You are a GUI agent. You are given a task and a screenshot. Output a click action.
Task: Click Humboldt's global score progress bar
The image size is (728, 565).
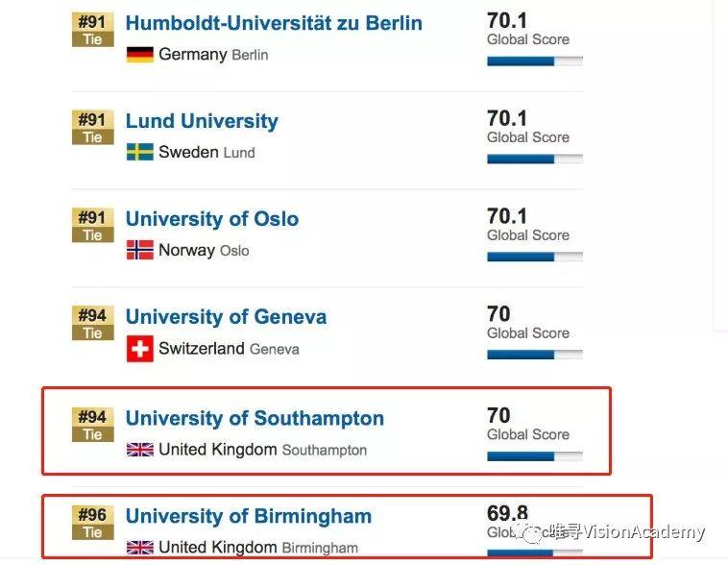[534, 61]
